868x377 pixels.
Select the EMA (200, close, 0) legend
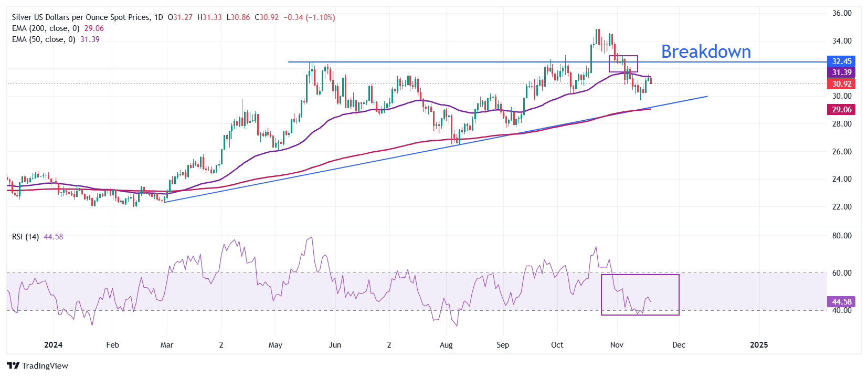pyautogui.click(x=46, y=28)
